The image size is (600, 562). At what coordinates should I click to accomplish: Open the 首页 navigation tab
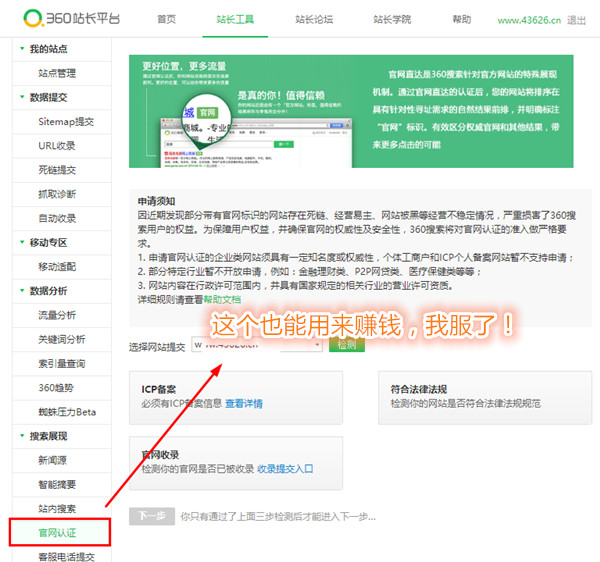click(166, 19)
